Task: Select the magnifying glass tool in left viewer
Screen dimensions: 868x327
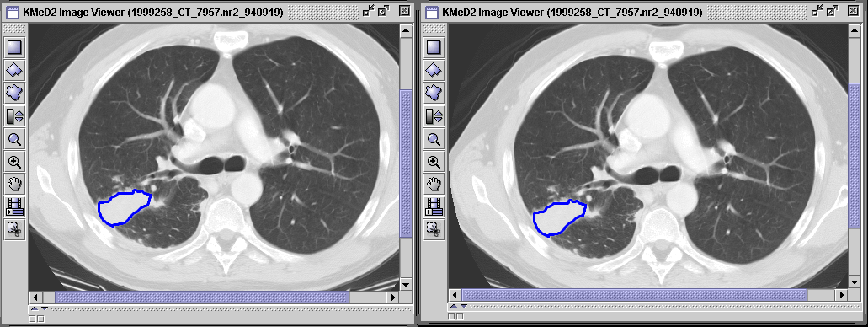Action: [14, 138]
